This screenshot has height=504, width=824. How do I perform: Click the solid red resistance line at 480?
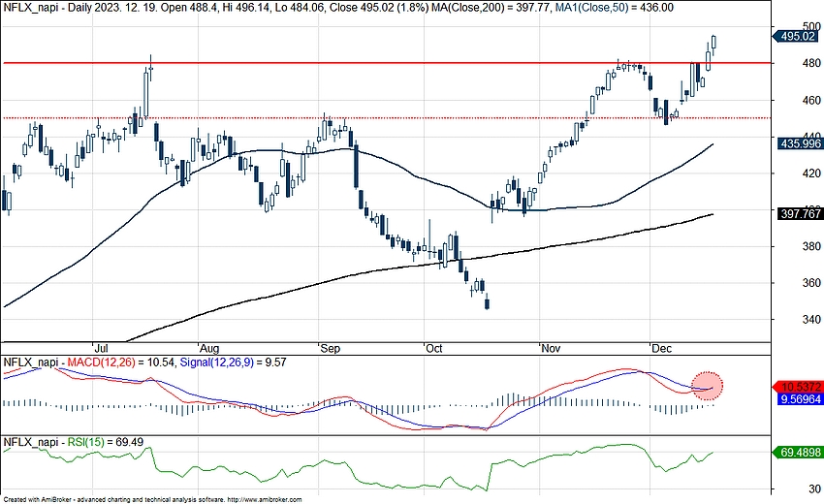388,63
